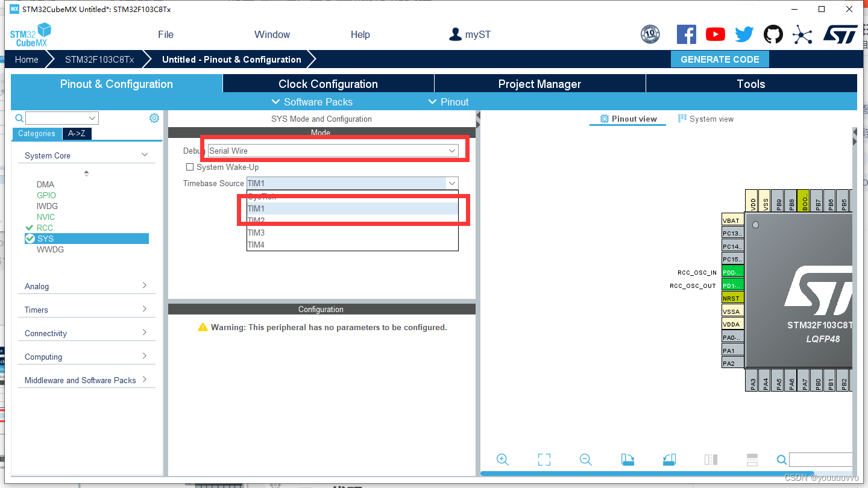The width and height of the screenshot is (868, 488).
Task: Click the ST logo icon
Action: tap(840, 34)
